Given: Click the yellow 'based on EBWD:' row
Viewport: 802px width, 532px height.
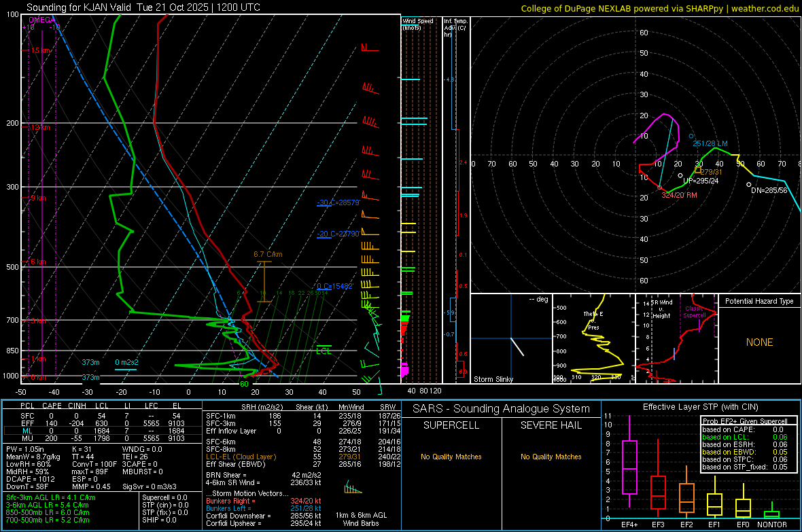Looking at the screenshot, I should click(x=745, y=453).
